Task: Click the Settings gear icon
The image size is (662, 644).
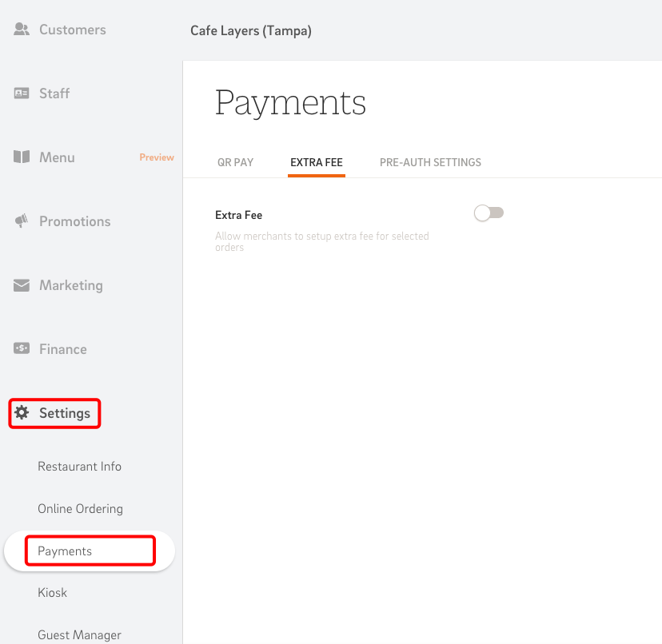Action: tap(22, 412)
